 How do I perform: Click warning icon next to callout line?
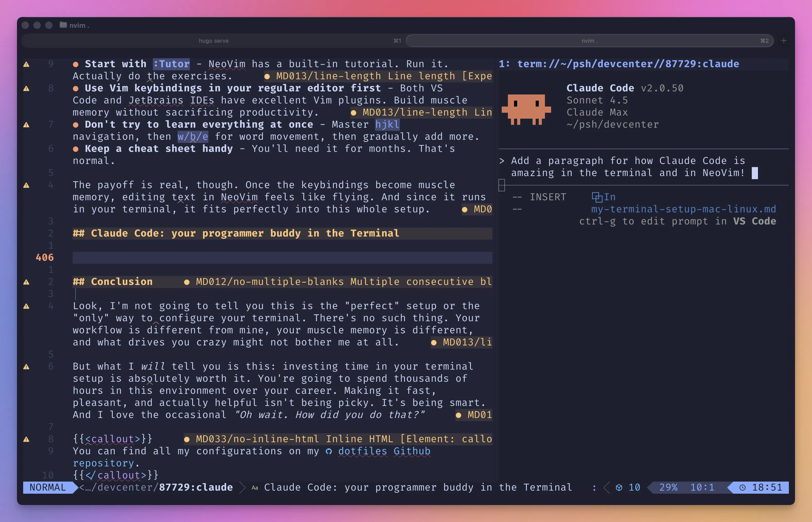(26, 439)
